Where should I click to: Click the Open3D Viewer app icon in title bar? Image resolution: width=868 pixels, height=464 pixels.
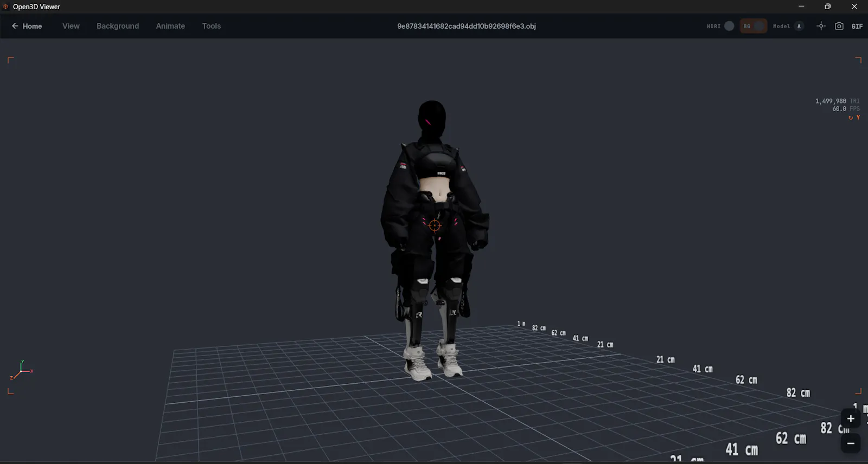6,7
